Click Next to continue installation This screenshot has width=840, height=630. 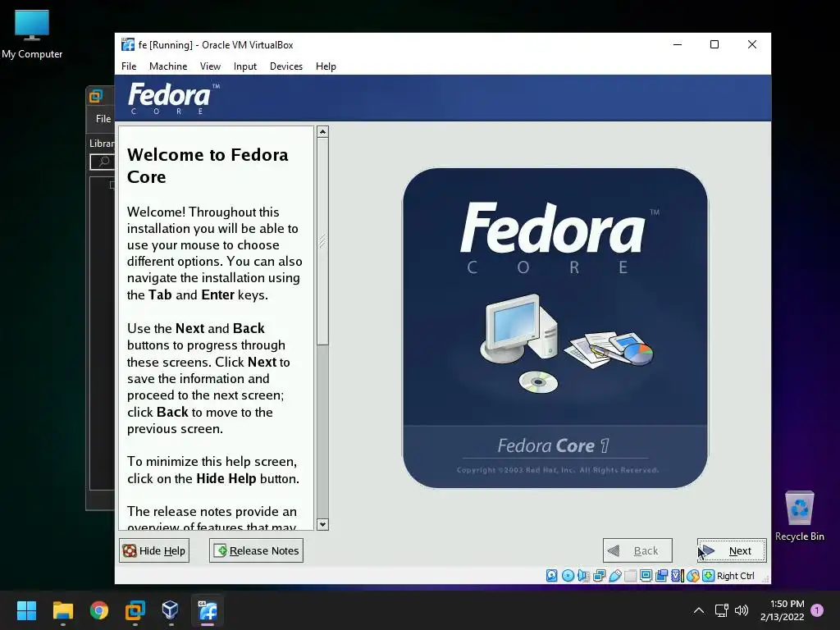pos(732,550)
